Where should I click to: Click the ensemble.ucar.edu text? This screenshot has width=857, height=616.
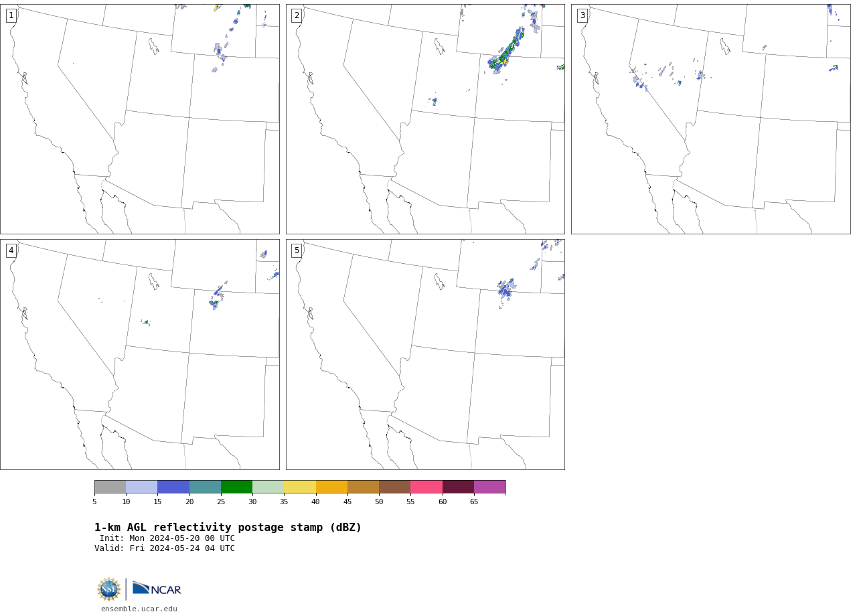click(x=139, y=609)
